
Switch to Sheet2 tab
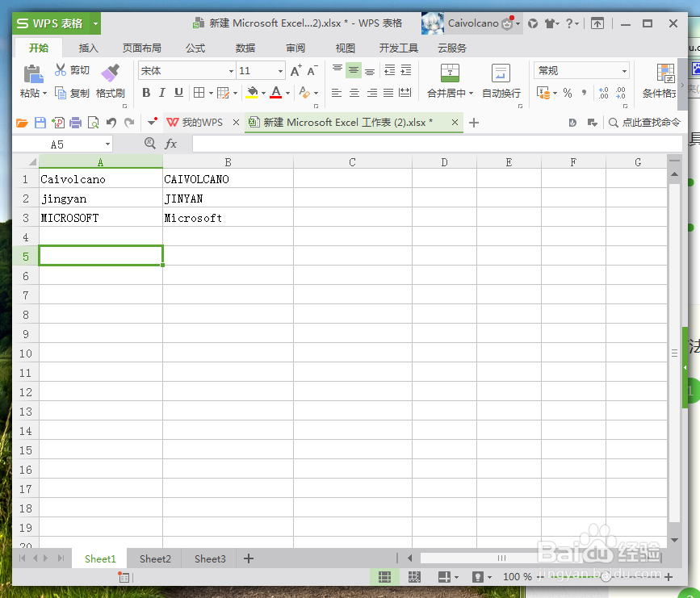tap(155, 558)
